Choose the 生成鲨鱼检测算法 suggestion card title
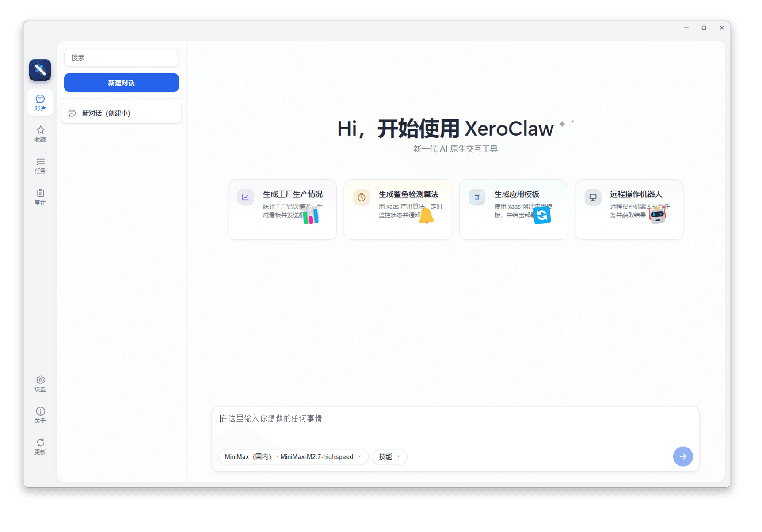The width and height of the screenshot is (762, 532). tap(408, 194)
